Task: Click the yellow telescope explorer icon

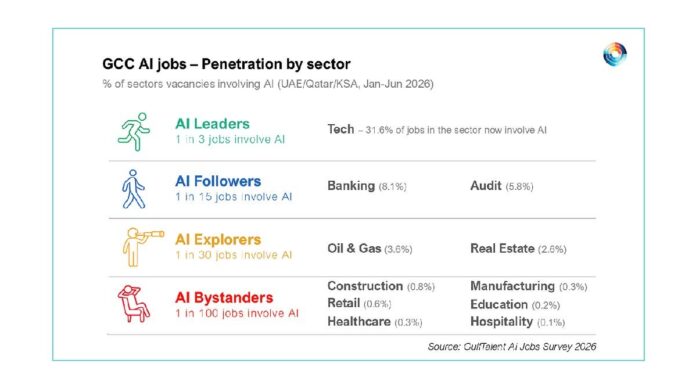Action: point(143,247)
